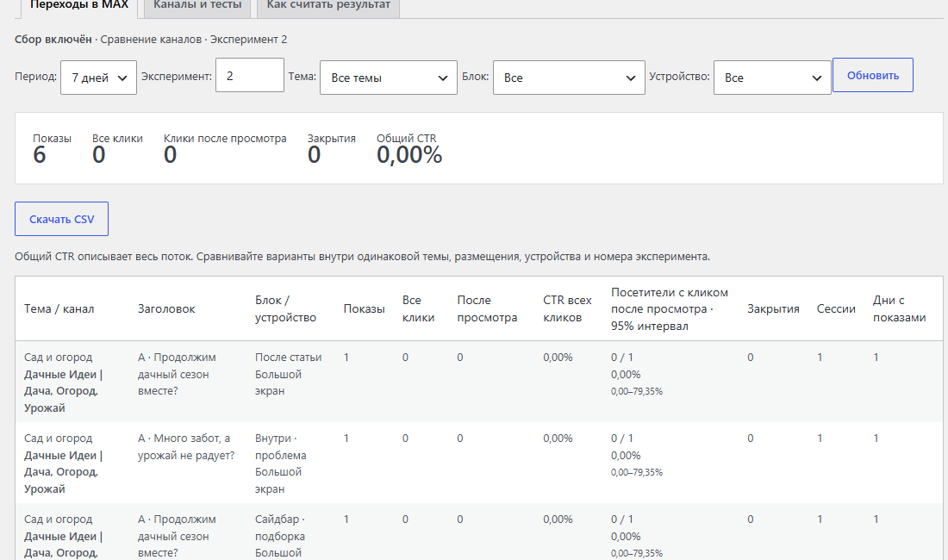This screenshot has height=560, width=948.
Task: Select the После статьи Большой экран cell
Action: pyautogui.click(x=289, y=374)
